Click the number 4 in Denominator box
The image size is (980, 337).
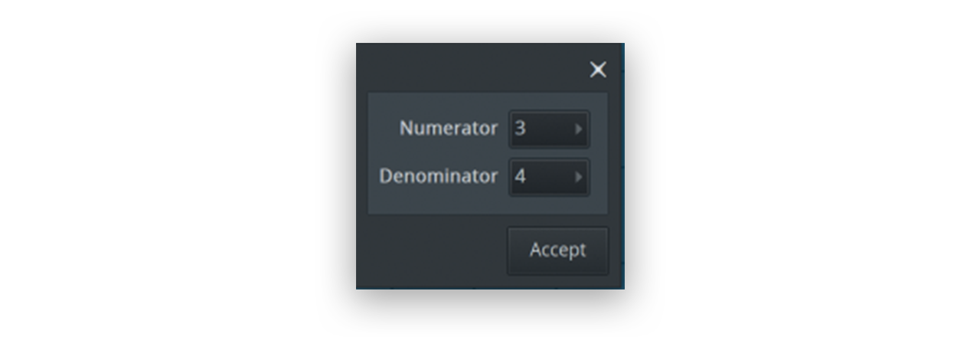520,177
